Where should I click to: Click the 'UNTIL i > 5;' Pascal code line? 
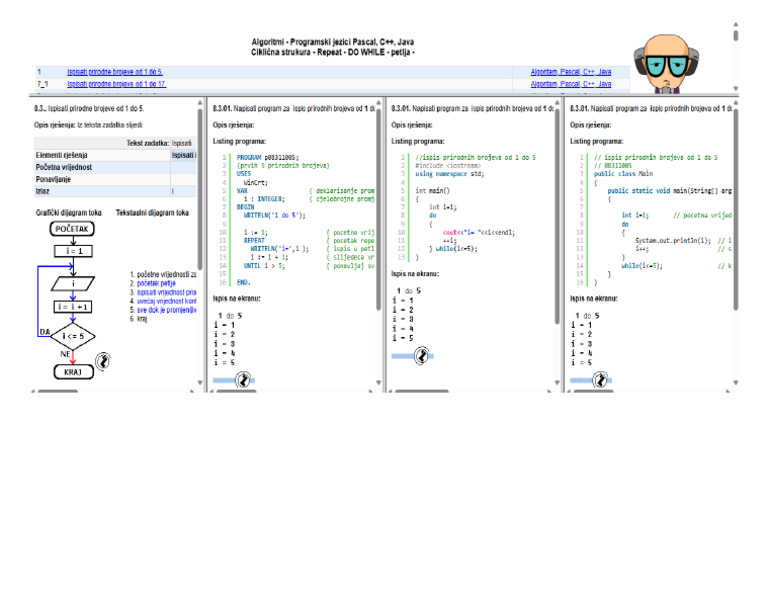click(264, 266)
